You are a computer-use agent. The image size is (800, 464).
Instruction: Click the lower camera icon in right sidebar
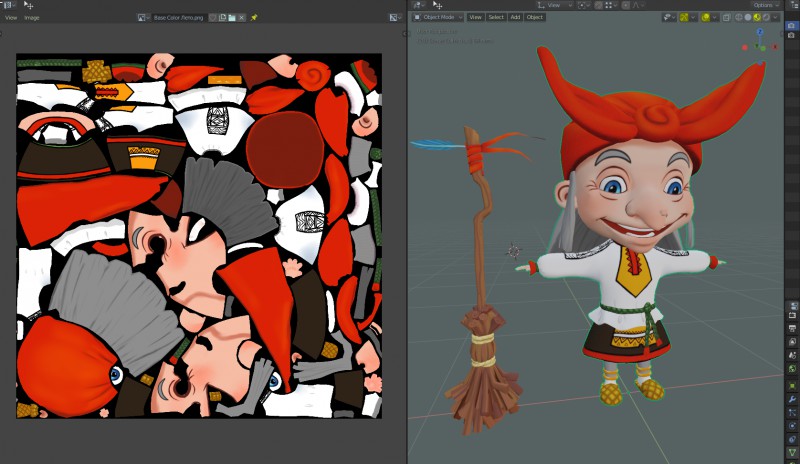coord(791,35)
